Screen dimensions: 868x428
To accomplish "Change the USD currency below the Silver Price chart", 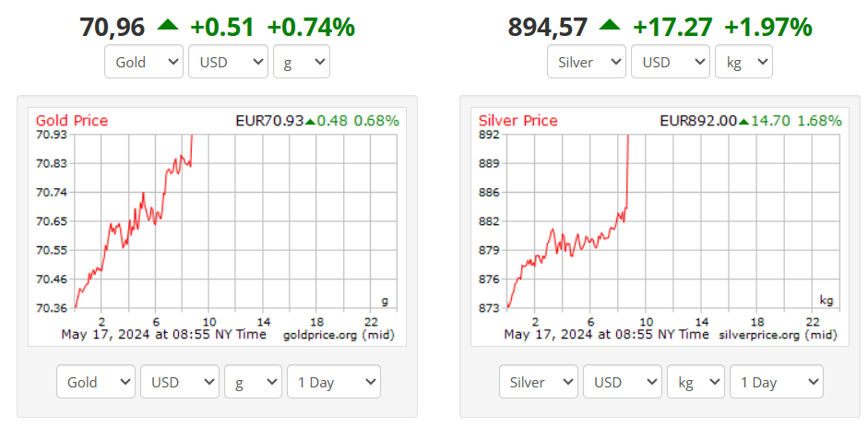I will tap(623, 382).
